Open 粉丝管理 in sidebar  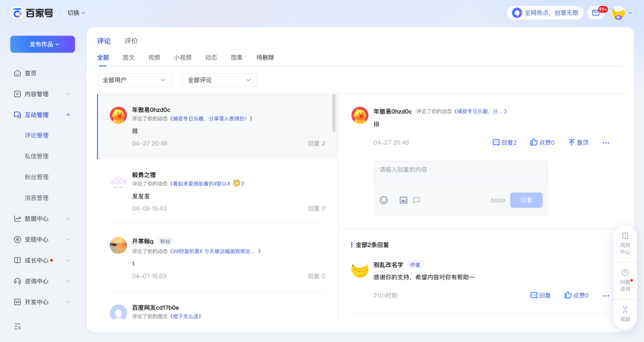coord(36,177)
